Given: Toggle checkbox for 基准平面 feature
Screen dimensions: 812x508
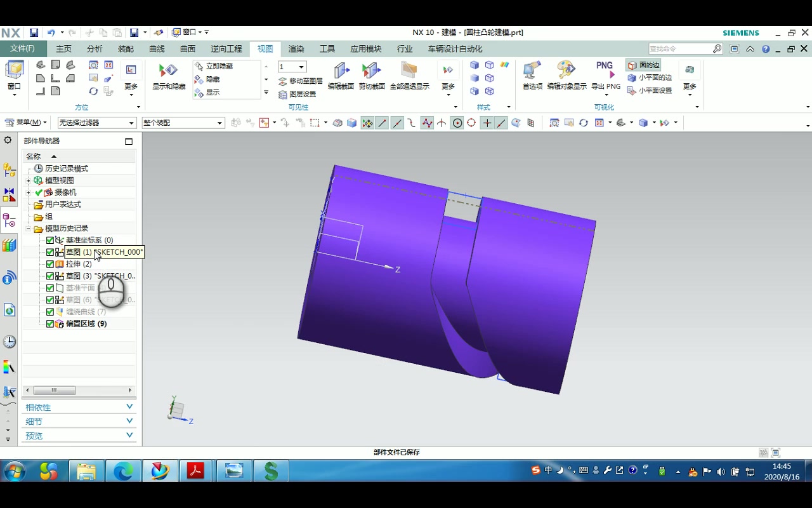Looking at the screenshot, I should tap(50, 288).
